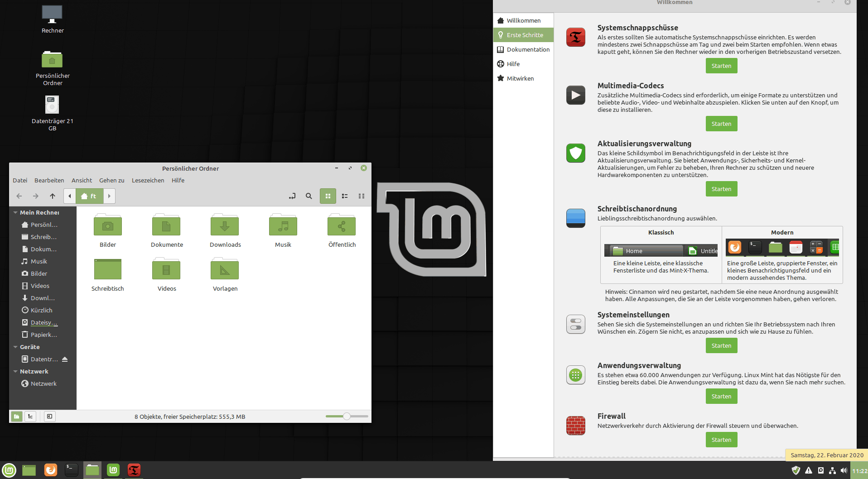Open the Ansicht menu
Viewport: 868px width, 479px height.
click(x=82, y=180)
